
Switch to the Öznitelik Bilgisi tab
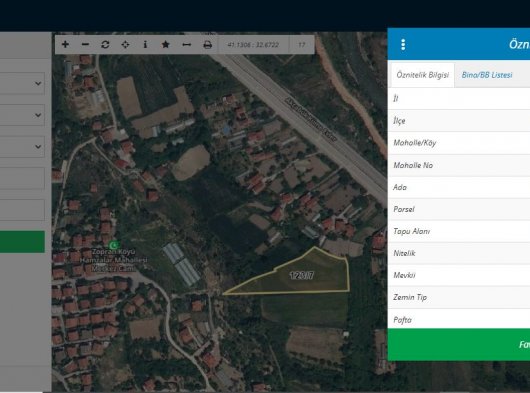click(x=423, y=75)
